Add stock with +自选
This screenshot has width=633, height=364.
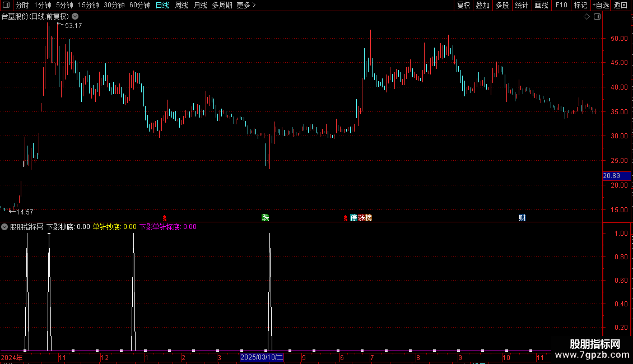coord(601,5)
